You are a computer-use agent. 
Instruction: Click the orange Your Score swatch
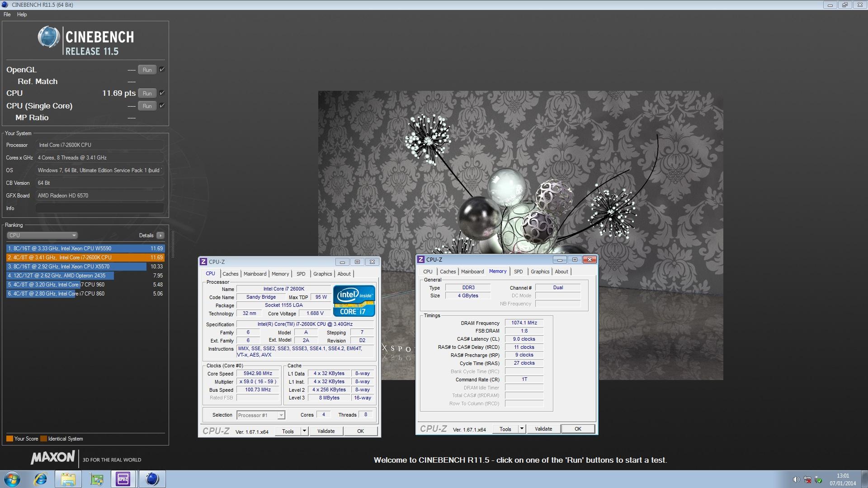pyautogui.click(x=9, y=439)
